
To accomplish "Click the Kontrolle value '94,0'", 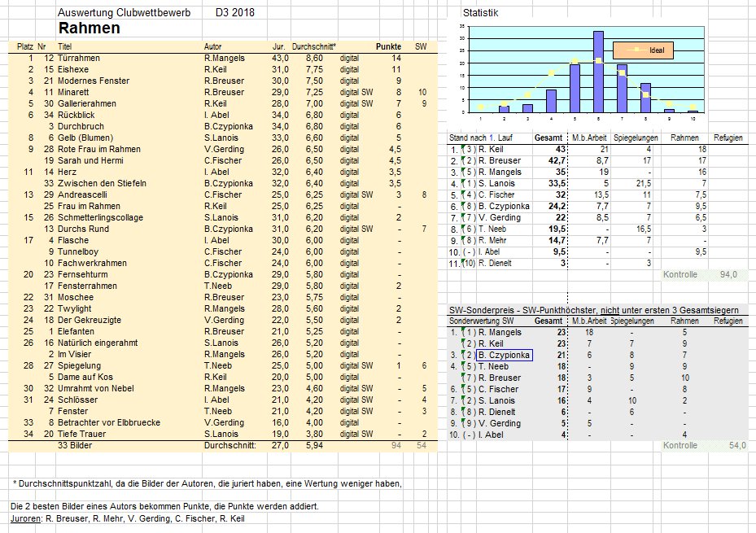I will [728, 275].
